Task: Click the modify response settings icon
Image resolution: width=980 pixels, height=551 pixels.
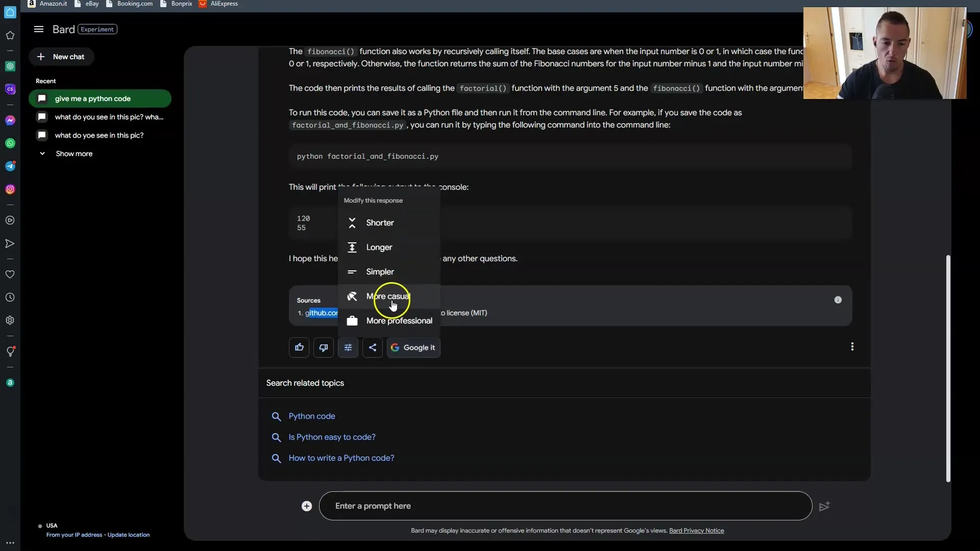Action: click(348, 347)
